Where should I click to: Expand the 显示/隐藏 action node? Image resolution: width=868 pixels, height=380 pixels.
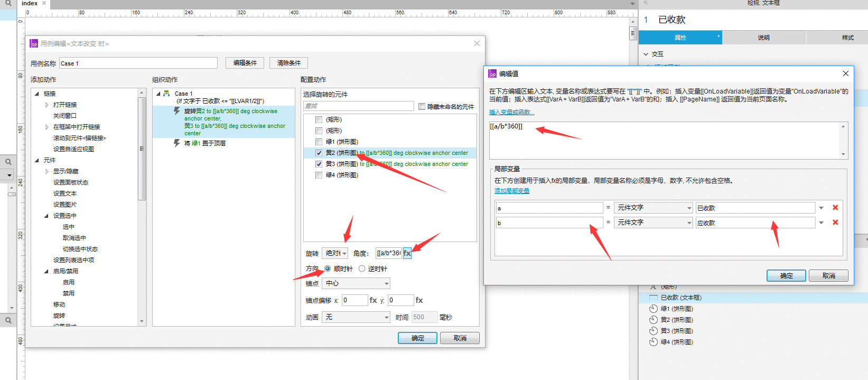(46, 171)
